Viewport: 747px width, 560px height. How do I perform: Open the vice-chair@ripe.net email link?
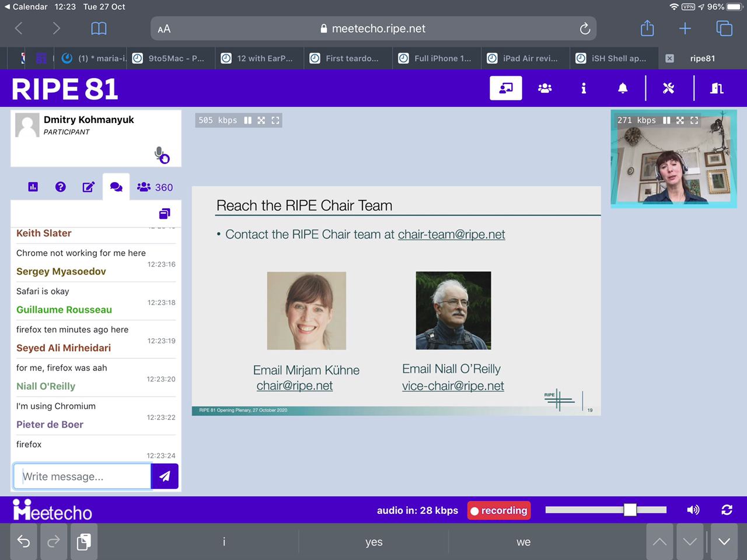(x=453, y=386)
